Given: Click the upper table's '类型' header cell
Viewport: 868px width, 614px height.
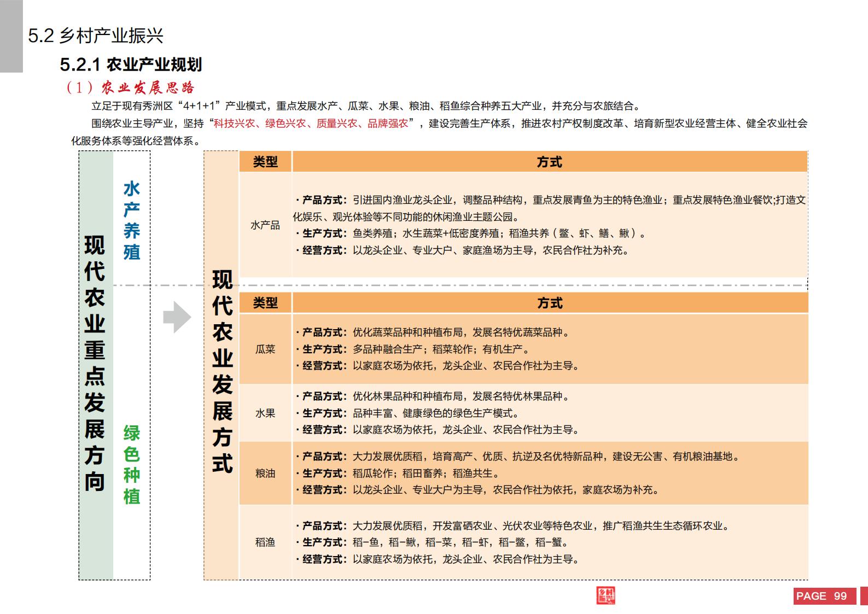Looking at the screenshot, I should point(265,162).
